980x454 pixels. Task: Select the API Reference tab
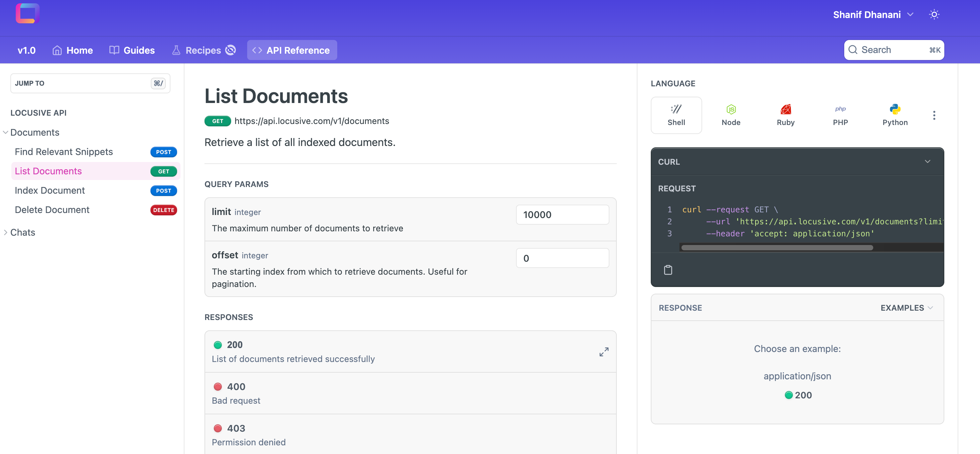(292, 50)
